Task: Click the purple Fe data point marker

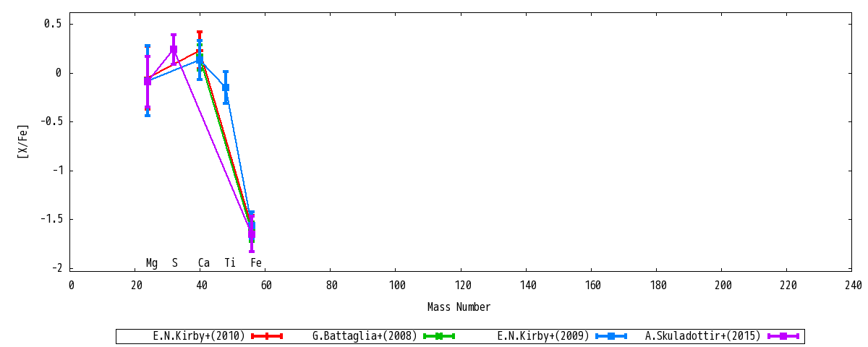Action: tap(252, 234)
